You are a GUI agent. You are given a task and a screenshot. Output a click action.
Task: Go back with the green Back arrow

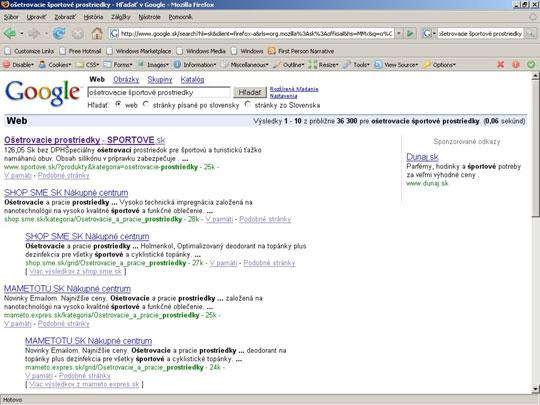10,33
